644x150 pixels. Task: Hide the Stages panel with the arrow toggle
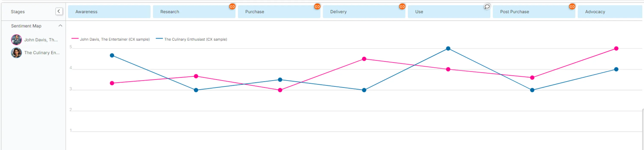59,11
